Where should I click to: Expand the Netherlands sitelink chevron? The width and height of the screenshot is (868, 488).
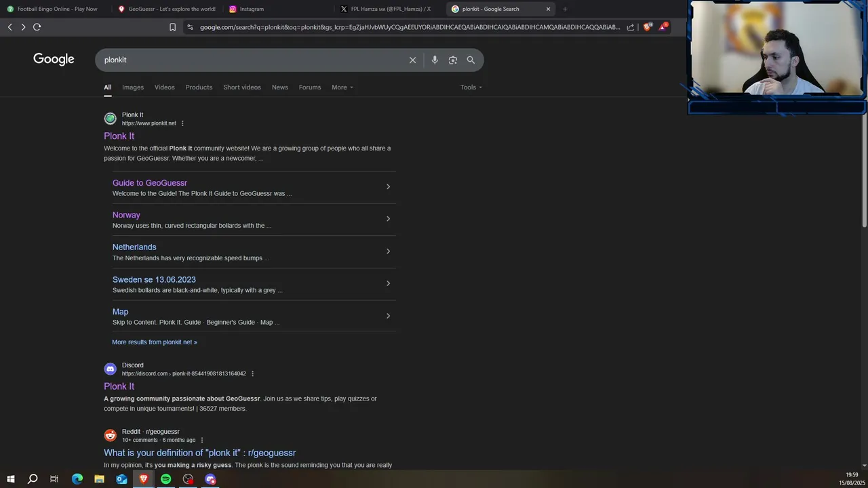click(388, 251)
